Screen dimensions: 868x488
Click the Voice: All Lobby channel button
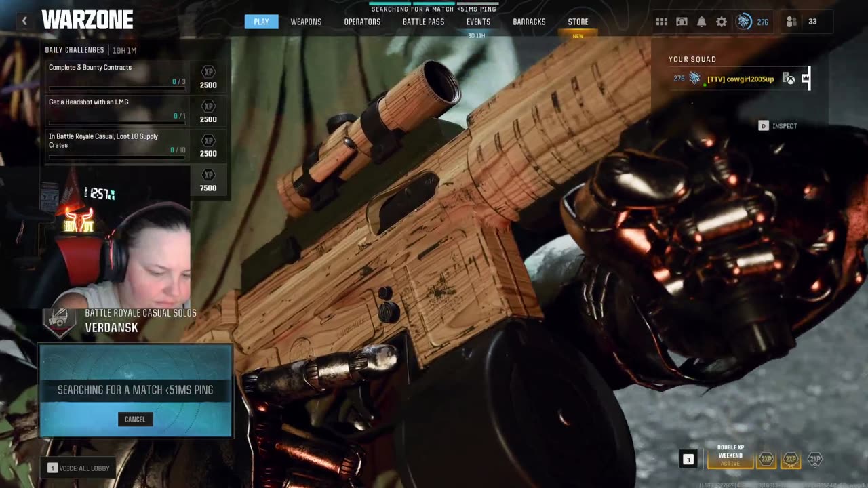[x=79, y=468]
